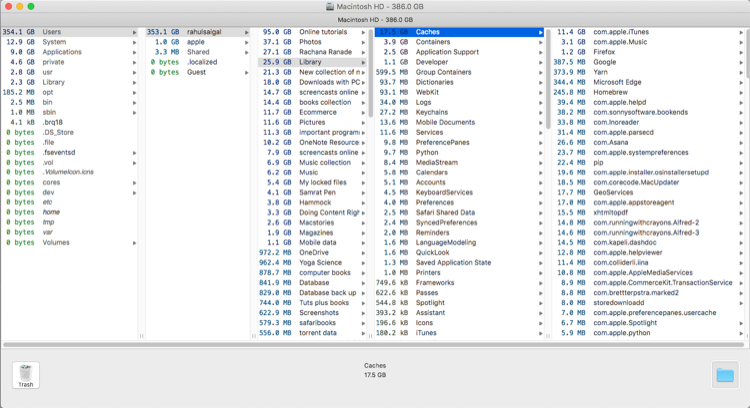Select the .fseventsd entry
750x408 pixels.
point(69,153)
